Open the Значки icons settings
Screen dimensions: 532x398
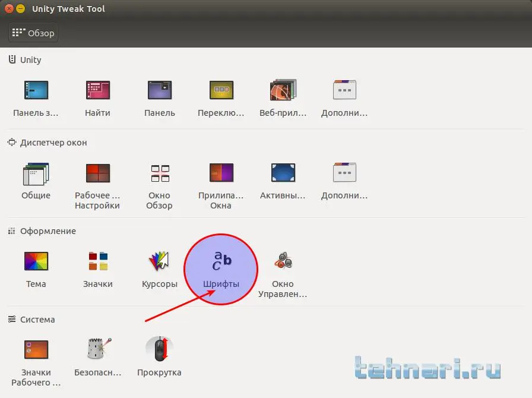pos(98,261)
